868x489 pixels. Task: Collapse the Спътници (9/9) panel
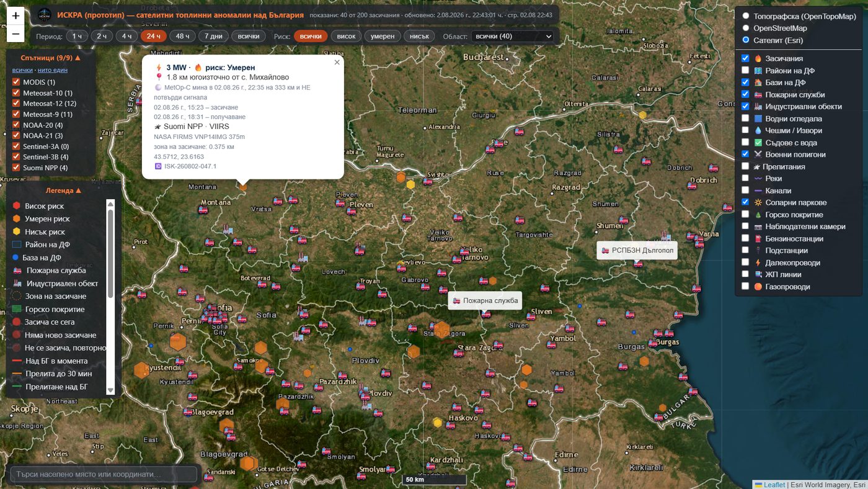point(51,58)
